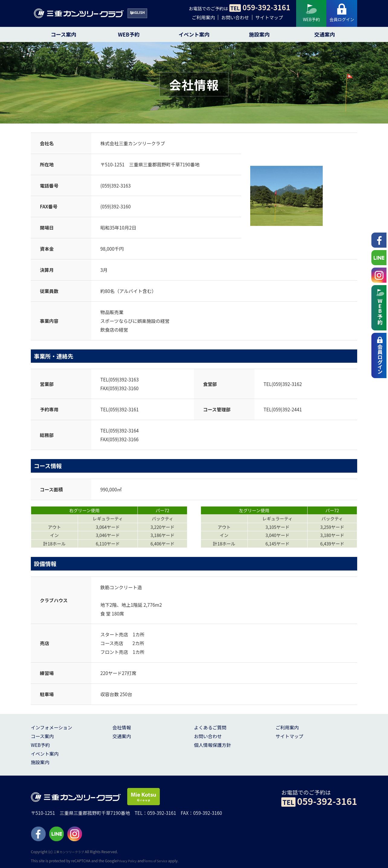Switch language with the ENGLISH button
Image resolution: width=388 pixels, height=868 pixels.
[x=137, y=13]
